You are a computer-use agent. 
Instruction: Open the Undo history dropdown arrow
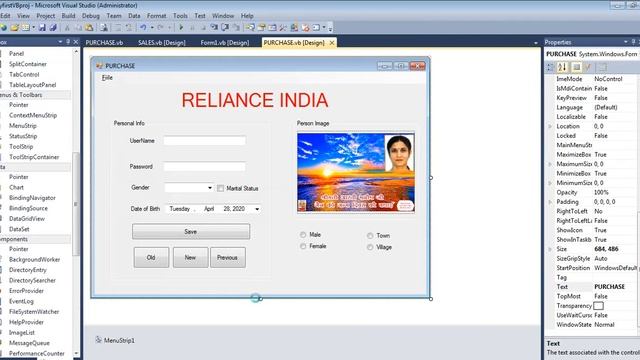coord(152,28)
